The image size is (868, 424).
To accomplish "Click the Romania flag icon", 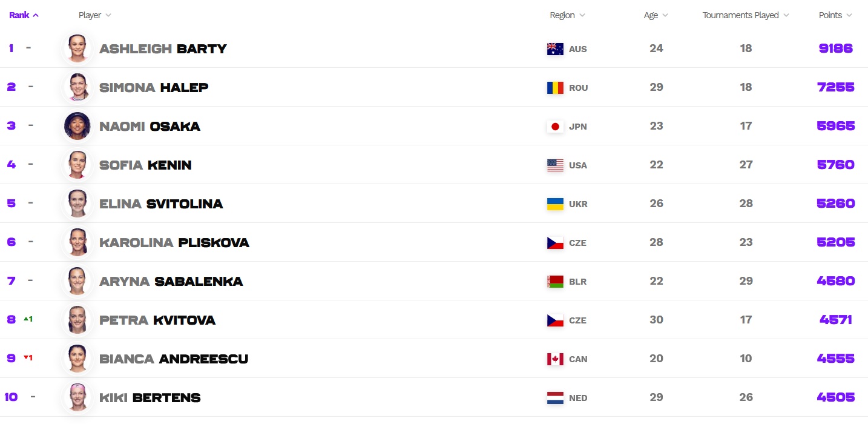I will (x=555, y=88).
